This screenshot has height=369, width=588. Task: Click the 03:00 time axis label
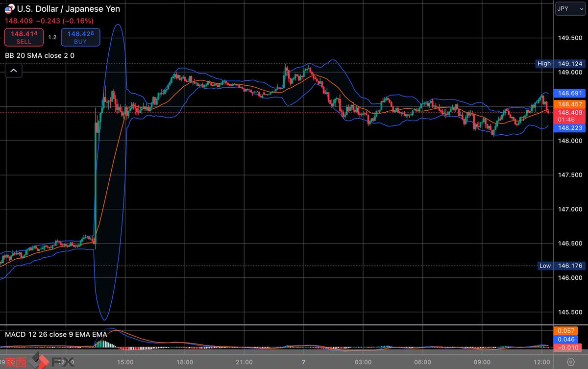(x=363, y=362)
